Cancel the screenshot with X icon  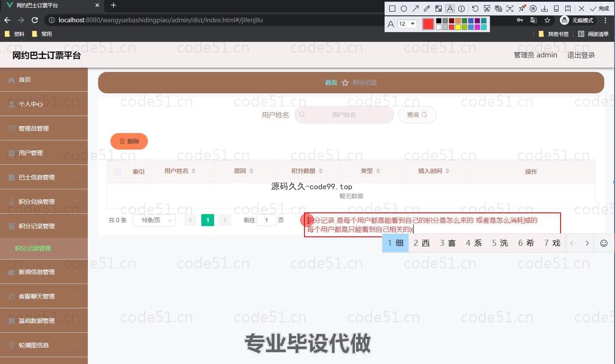[x=582, y=9]
